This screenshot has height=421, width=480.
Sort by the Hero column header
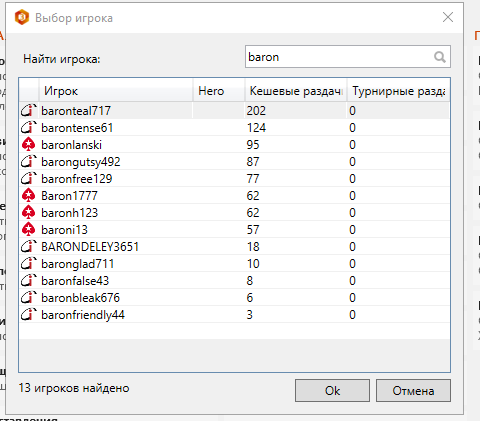pos(219,91)
